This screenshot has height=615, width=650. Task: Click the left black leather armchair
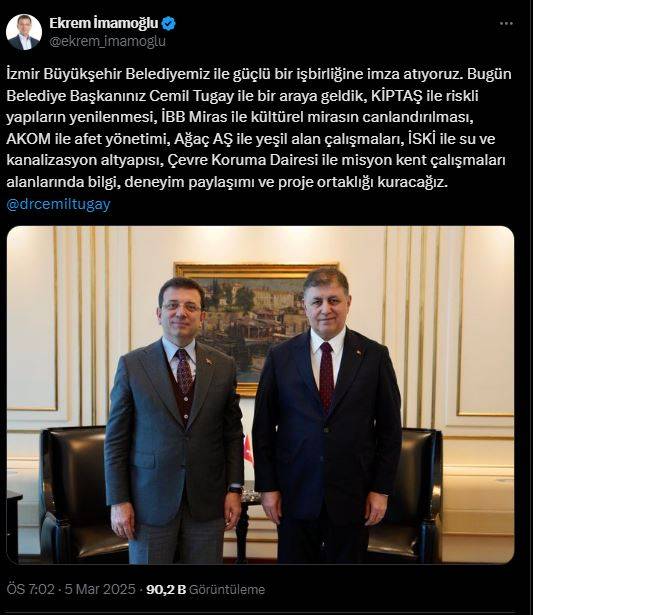pyautogui.click(x=72, y=490)
